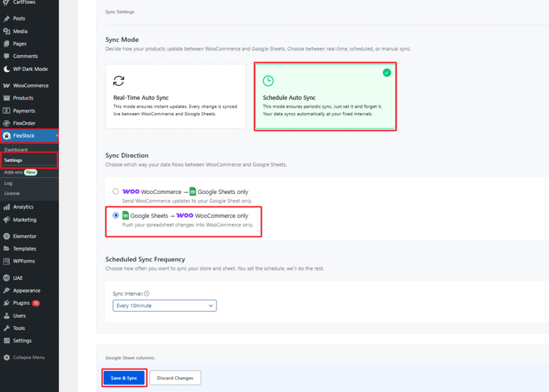549x392 pixels.
Task: Click the Templates folder icon
Action: [6, 248]
